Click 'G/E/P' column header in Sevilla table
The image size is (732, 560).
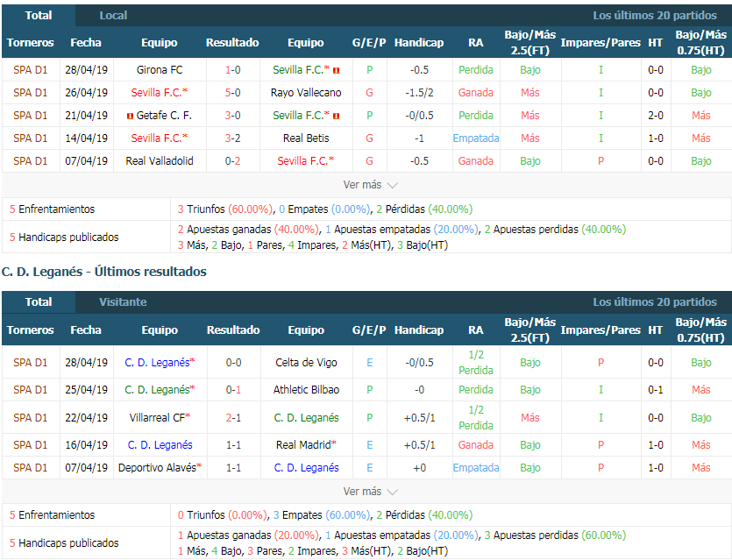point(369,42)
